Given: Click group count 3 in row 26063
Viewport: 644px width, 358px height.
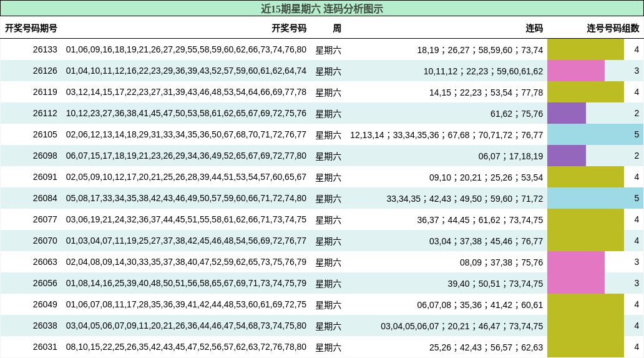Looking at the screenshot, I should (637, 262).
